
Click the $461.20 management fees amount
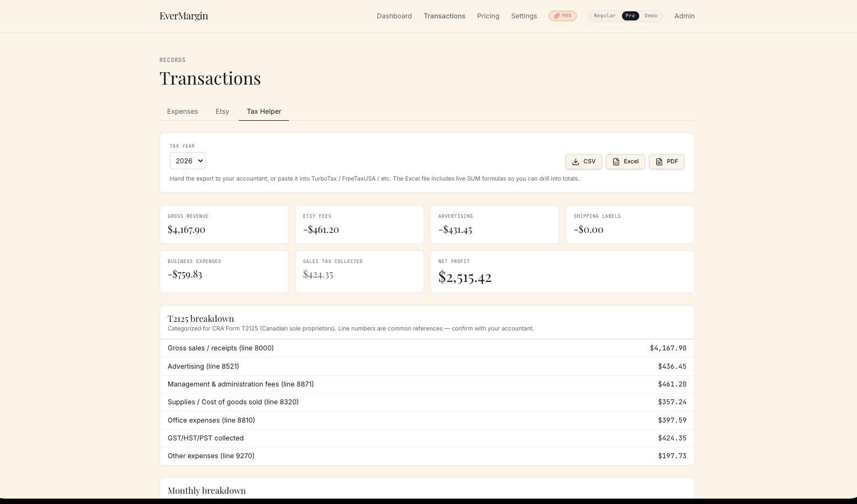pyautogui.click(x=672, y=384)
